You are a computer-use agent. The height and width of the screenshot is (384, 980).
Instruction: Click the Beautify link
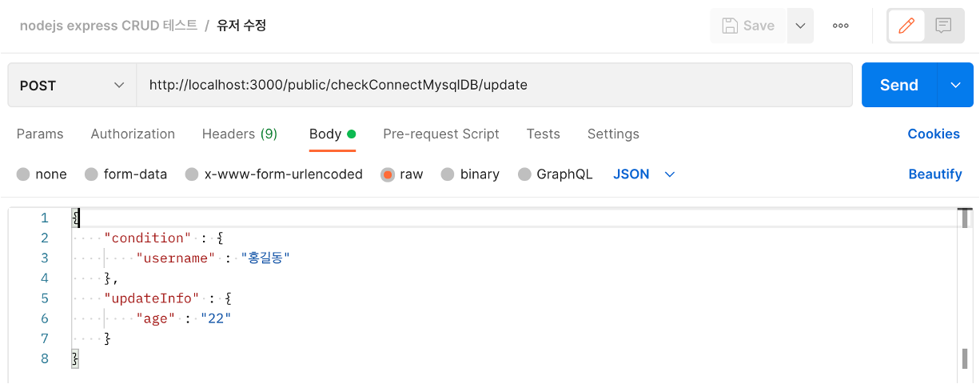935,174
